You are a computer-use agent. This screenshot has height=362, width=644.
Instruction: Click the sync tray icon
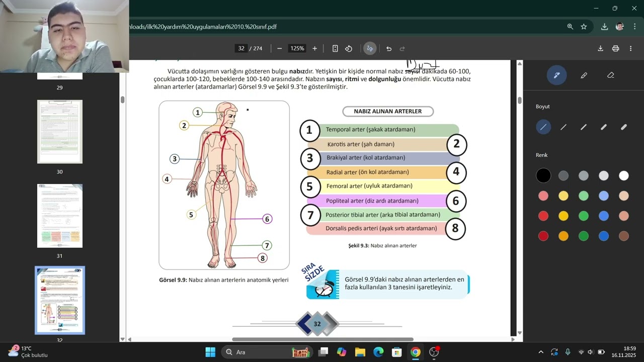pyautogui.click(x=554, y=352)
